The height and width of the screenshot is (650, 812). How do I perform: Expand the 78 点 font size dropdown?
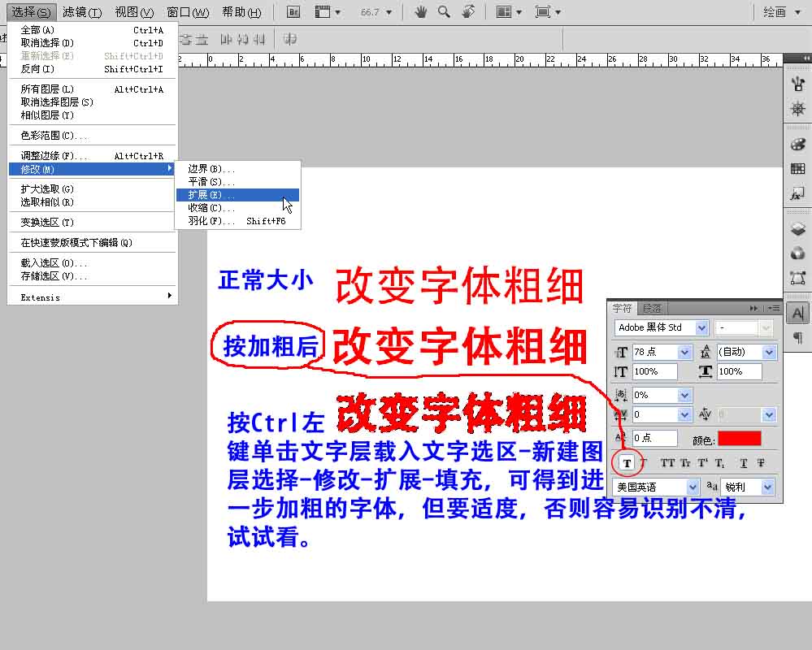click(x=684, y=353)
